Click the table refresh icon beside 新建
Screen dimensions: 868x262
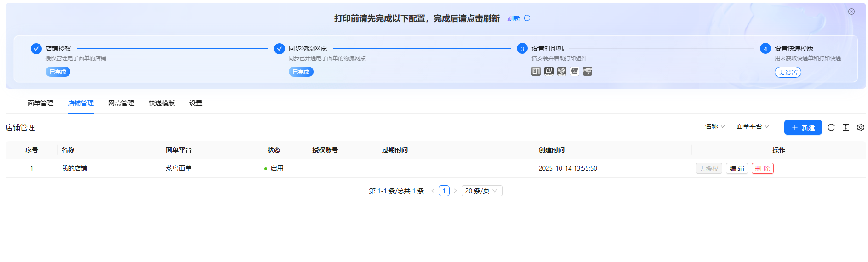(x=831, y=127)
